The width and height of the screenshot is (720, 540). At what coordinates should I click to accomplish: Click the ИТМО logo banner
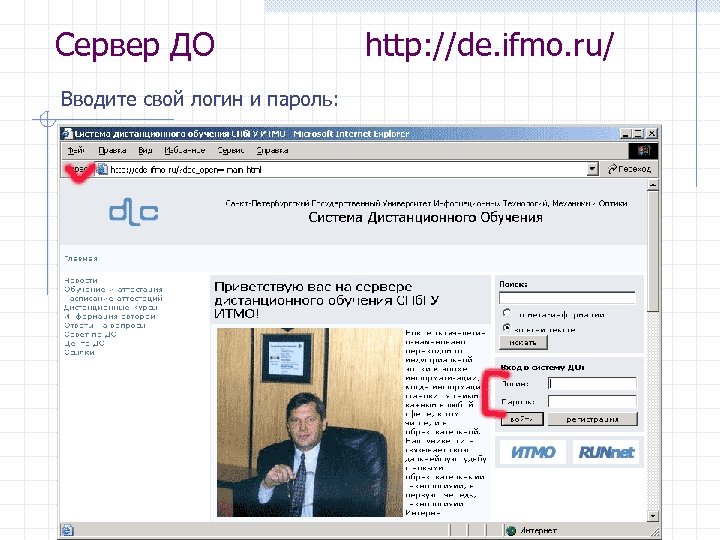point(533,452)
